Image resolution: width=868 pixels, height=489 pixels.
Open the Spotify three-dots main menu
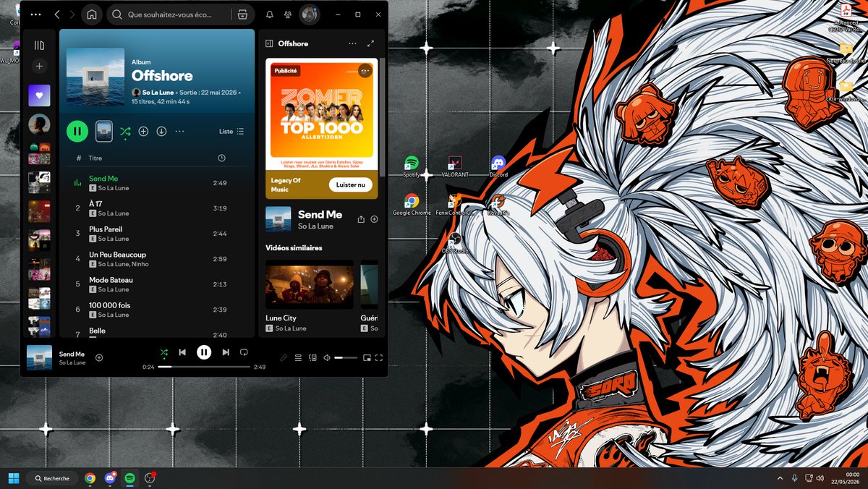[x=35, y=14]
